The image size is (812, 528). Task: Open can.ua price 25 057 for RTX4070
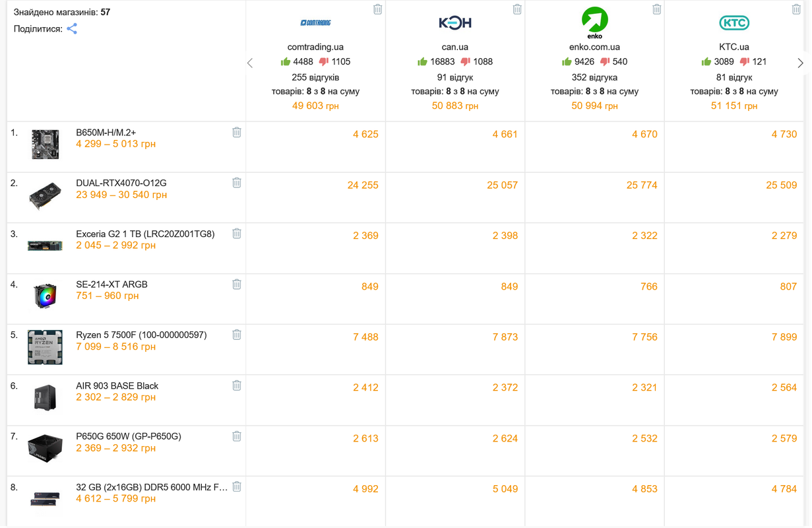pos(502,185)
